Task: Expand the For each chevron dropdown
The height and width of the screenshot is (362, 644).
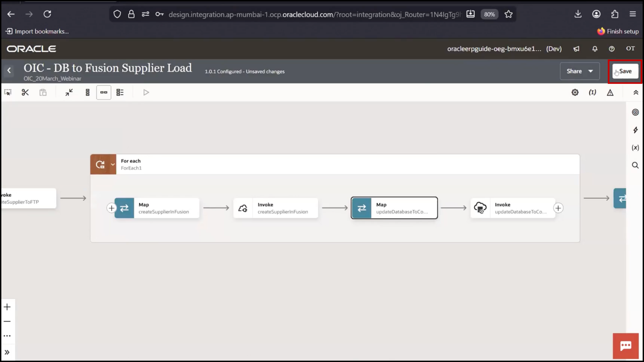Action: coord(113,165)
